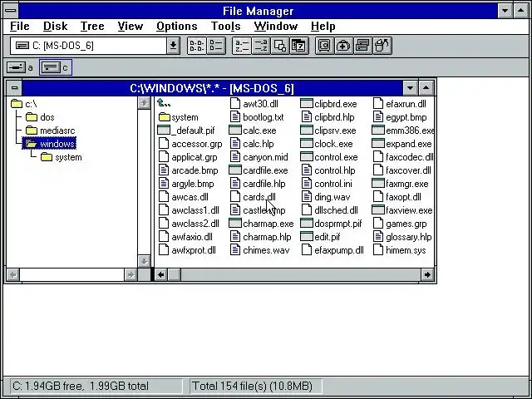Select the cardfile.exe program icon

pyautogui.click(x=235, y=170)
